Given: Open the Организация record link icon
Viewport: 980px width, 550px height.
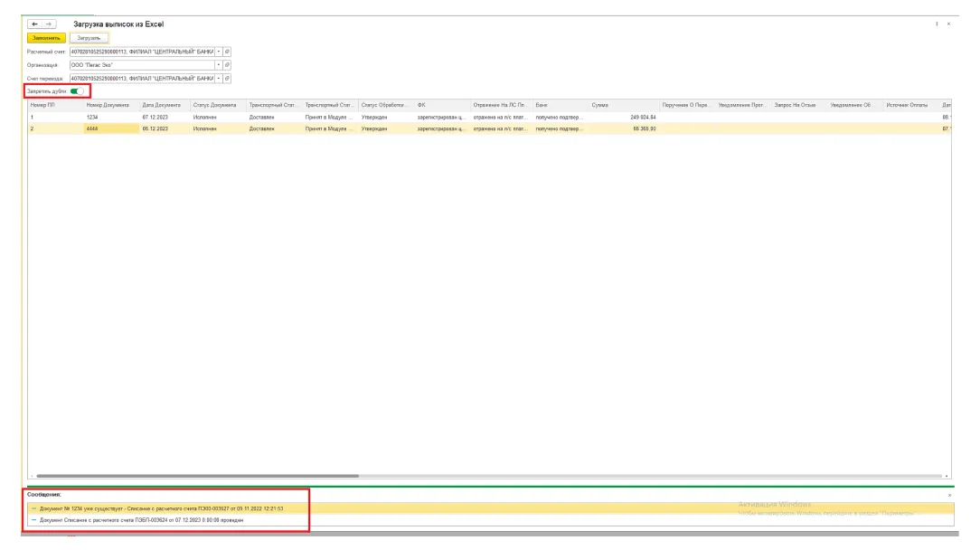Looking at the screenshot, I should click(227, 64).
